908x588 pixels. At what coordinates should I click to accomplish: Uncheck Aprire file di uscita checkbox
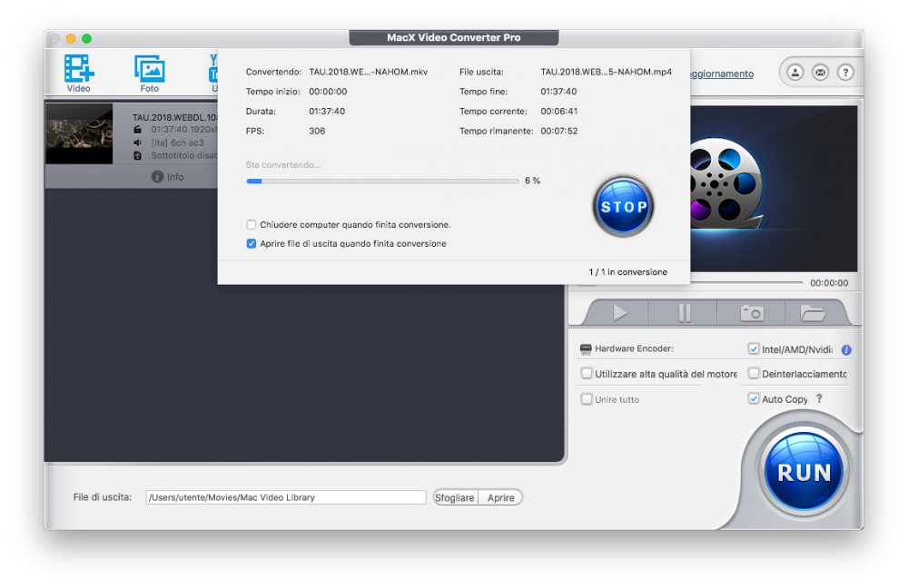[252, 244]
